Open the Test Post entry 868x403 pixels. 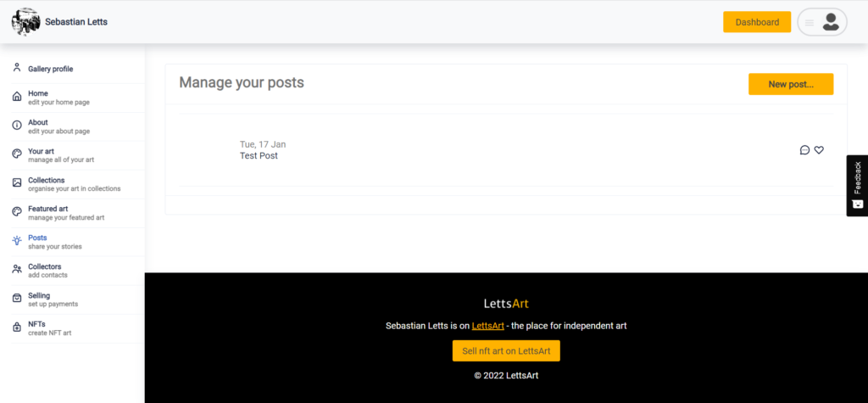click(259, 156)
